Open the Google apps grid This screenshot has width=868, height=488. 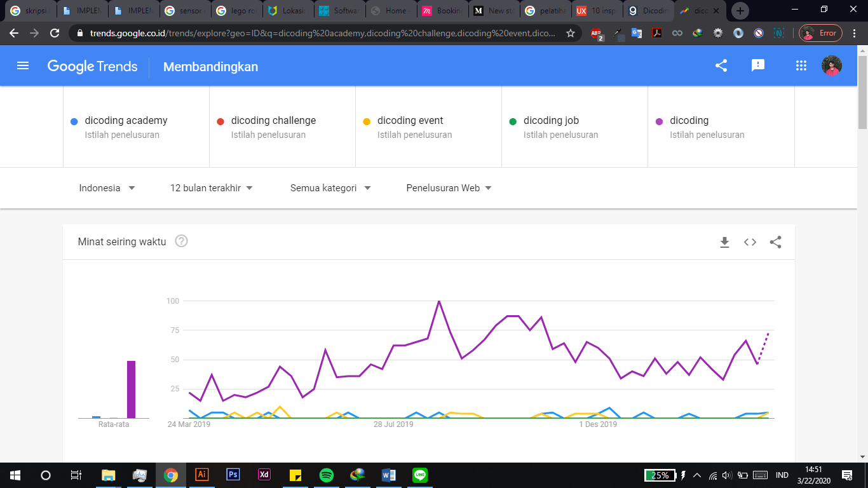coord(801,65)
